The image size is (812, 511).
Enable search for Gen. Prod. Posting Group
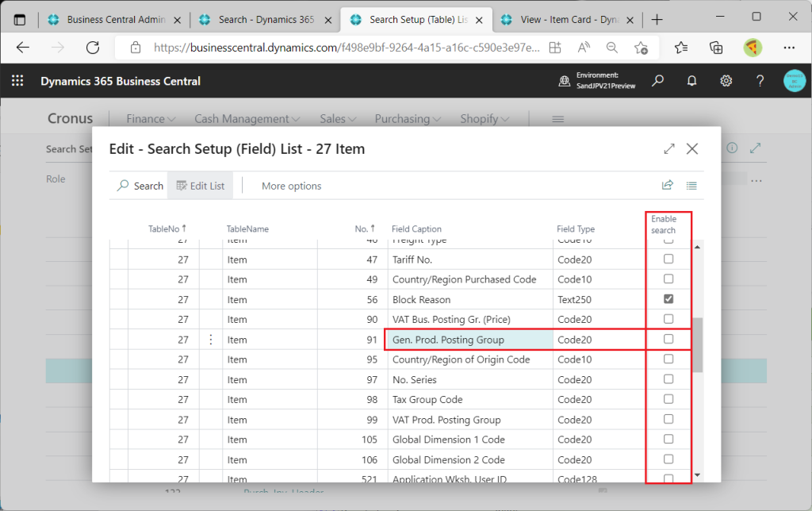(668, 339)
